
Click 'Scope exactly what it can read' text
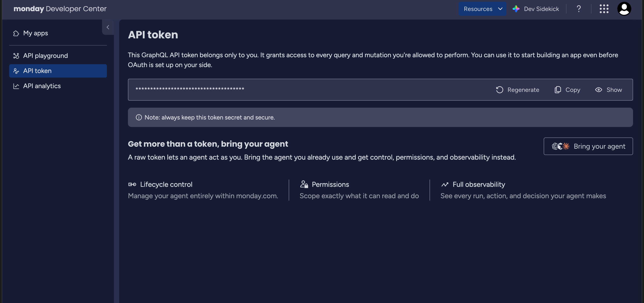click(359, 196)
